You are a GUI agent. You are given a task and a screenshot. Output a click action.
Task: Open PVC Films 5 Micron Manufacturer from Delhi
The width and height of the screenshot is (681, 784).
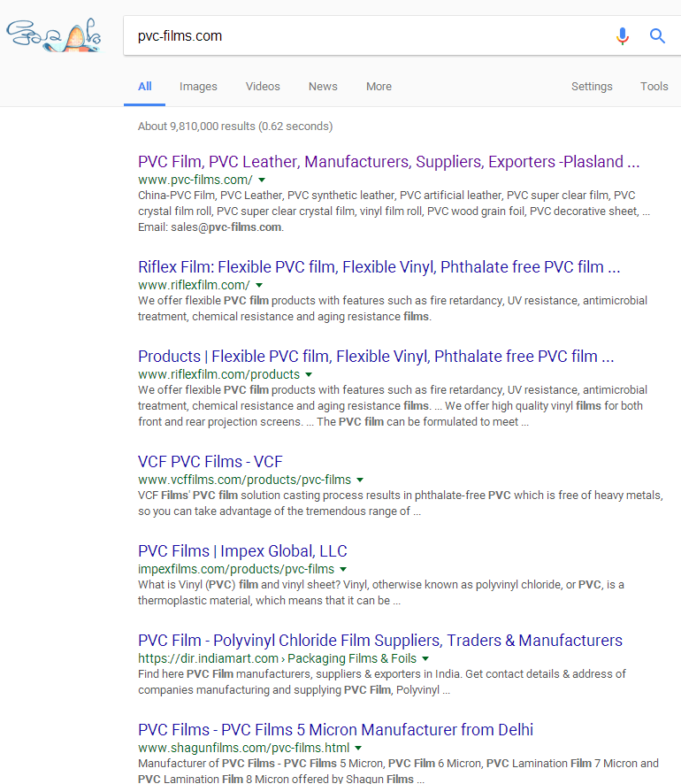pos(335,730)
